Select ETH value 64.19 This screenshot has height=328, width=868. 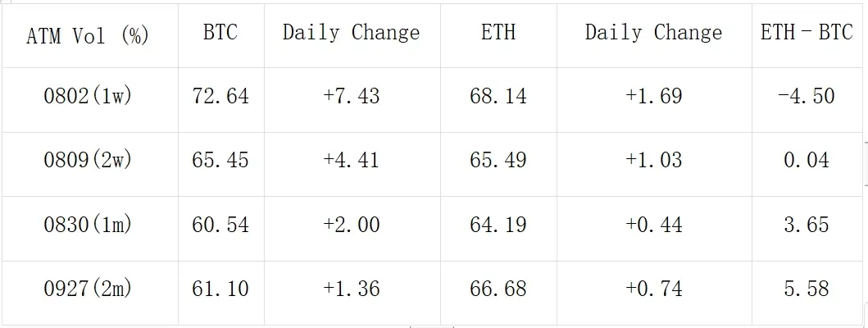[498, 224]
